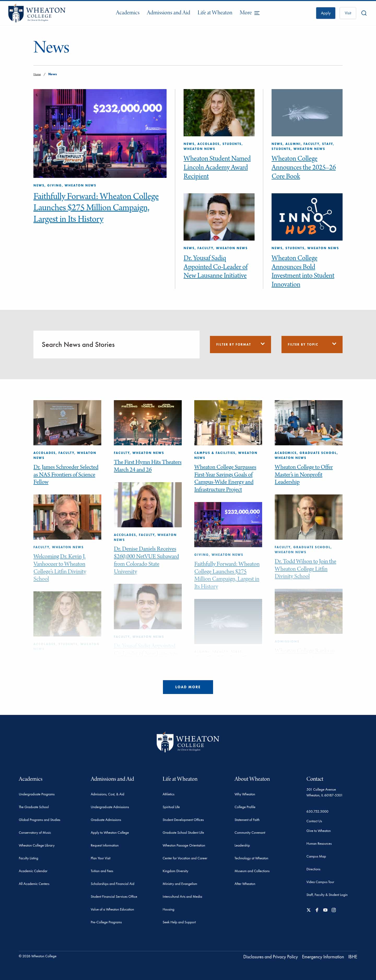Viewport: 376px width, 980px height.
Task: Open First-Year Savings Goals energy project article
Action: (225, 478)
